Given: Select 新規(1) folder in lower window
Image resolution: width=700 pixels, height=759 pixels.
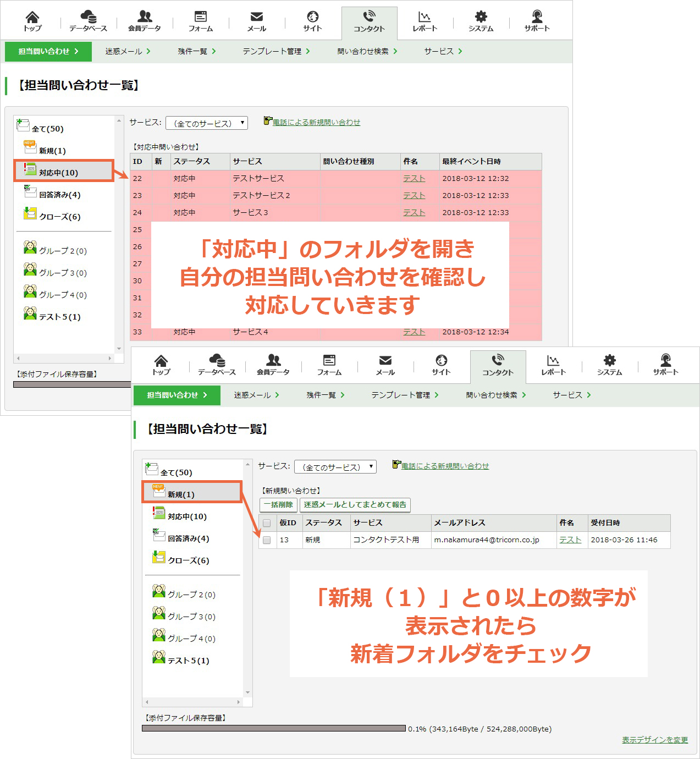Looking at the screenshot, I should 192,492.
